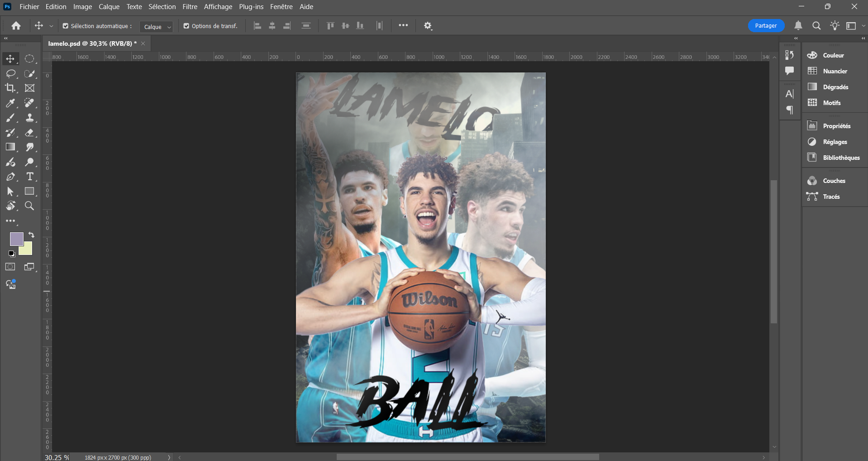The image size is (868, 461).
Task: Align right edges of layers
Action: (287, 26)
